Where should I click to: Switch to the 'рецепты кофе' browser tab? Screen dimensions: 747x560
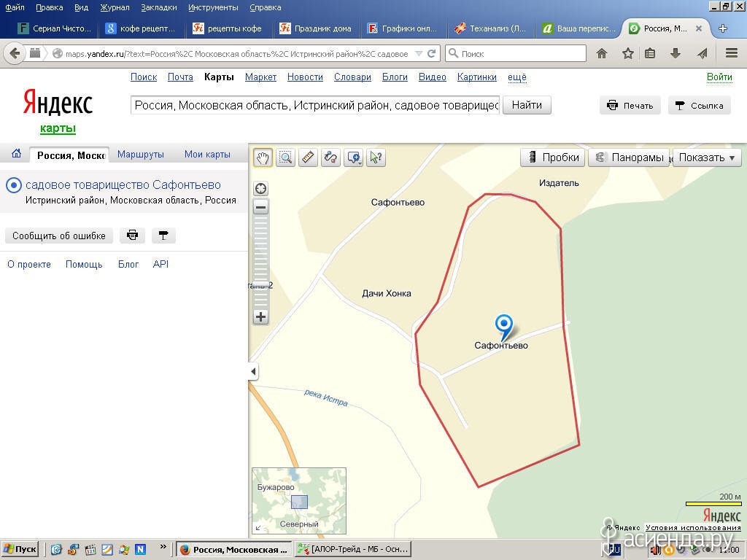(x=228, y=28)
